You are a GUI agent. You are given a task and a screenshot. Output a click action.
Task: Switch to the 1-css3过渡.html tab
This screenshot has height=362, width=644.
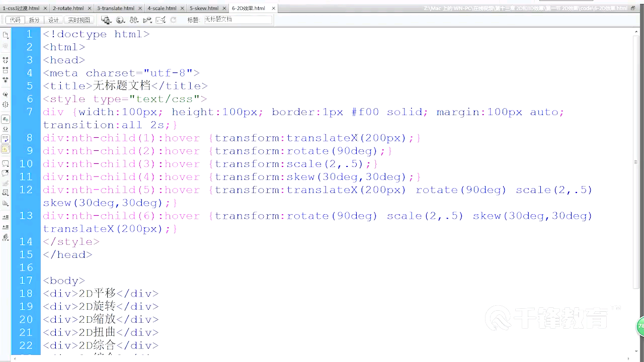(x=21, y=9)
